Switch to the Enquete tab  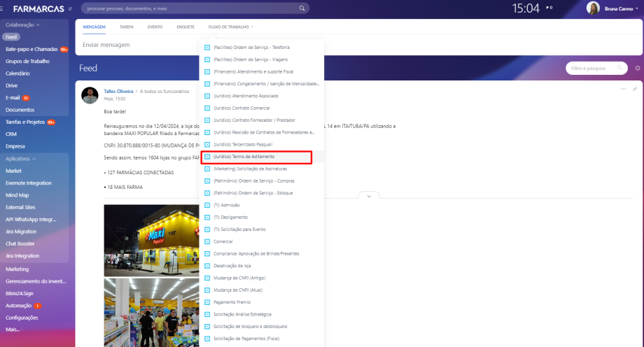185,27
